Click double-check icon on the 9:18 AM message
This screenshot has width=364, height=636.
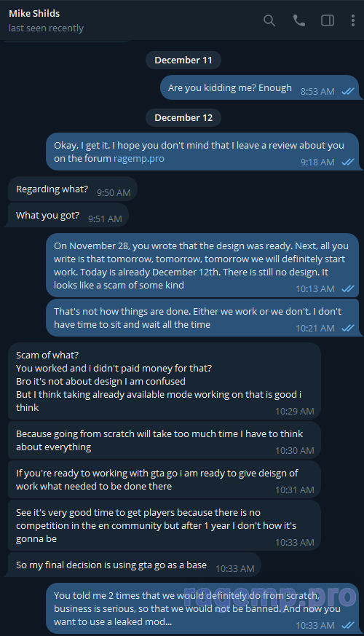click(348, 162)
